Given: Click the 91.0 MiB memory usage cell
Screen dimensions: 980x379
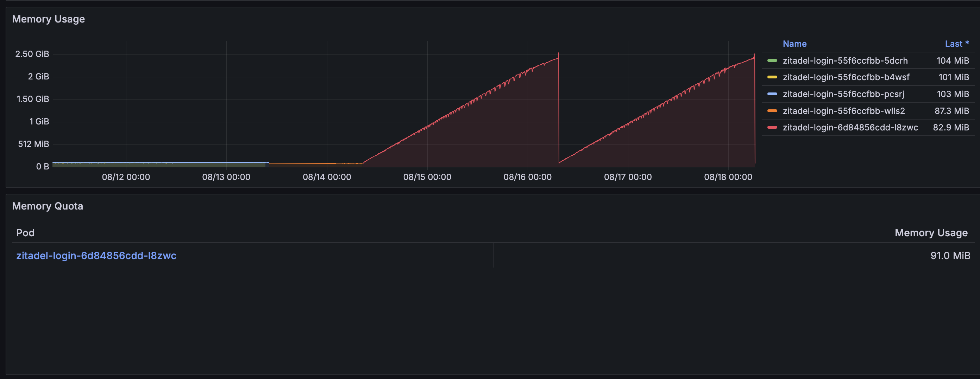Looking at the screenshot, I should 950,256.
